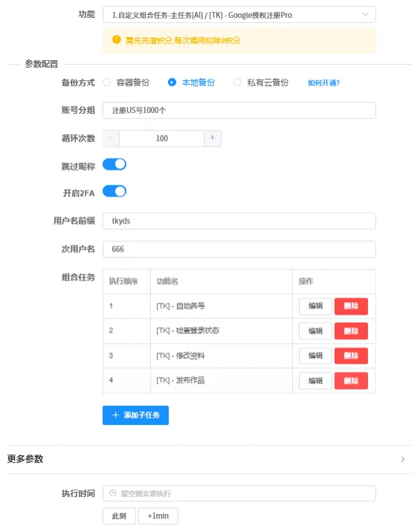Viewport: 420px width, 532px height.
Task: Delete the [TK] - 发布作品 subtask
Action: coord(351,381)
